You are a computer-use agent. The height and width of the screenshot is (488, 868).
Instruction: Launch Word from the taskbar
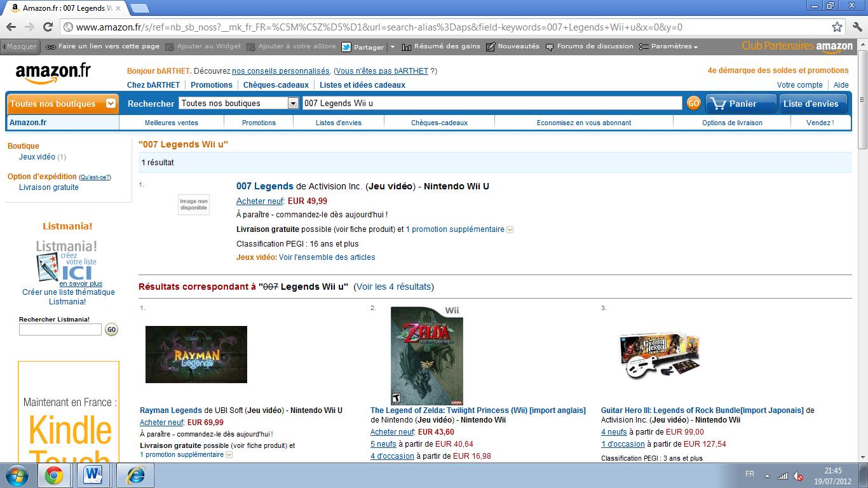(x=93, y=475)
